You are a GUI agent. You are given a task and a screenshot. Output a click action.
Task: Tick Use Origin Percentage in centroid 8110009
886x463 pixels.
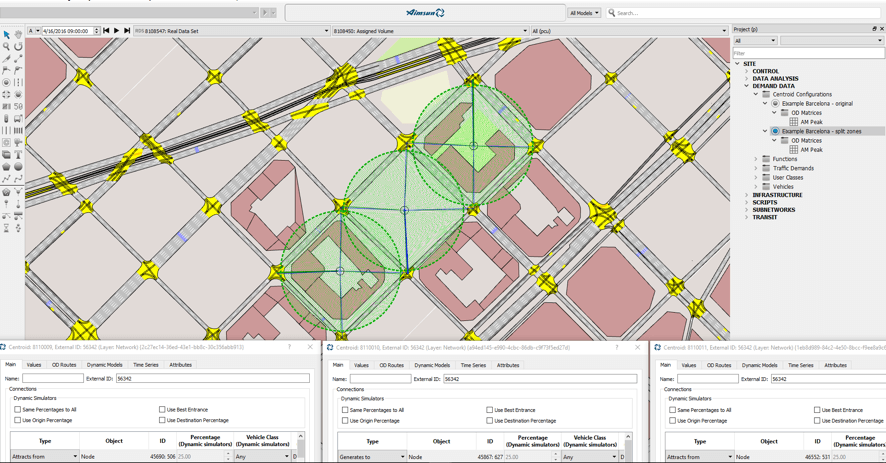coord(18,420)
